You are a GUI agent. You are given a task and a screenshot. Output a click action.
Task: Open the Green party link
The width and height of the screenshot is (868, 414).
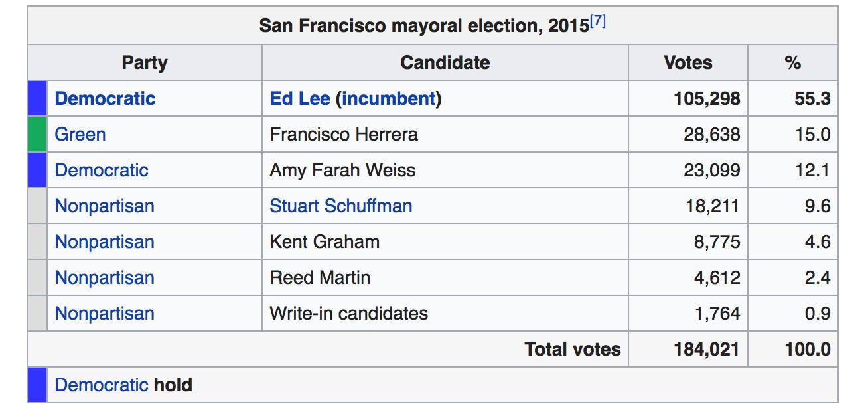click(80, 135)
